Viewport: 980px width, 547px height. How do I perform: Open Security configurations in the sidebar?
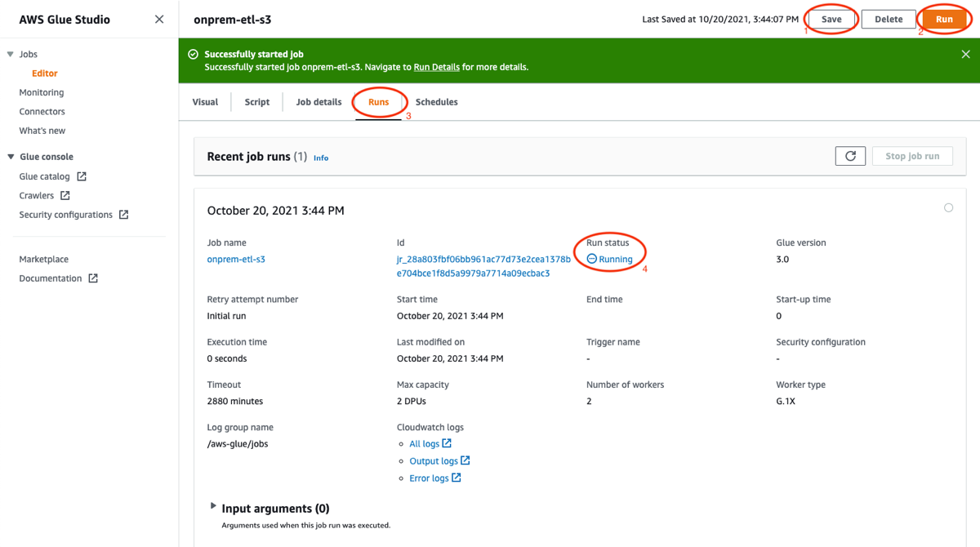tap(66, 215)
